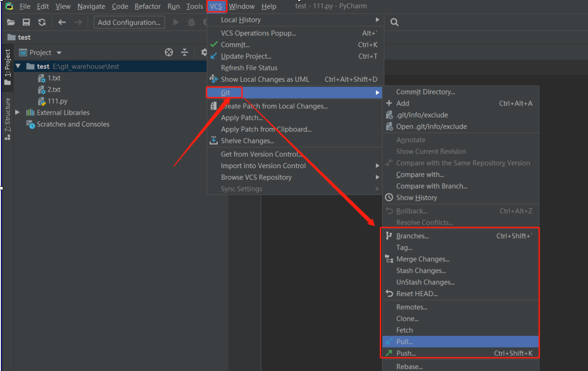This screenshot has height=371, width=588.
Task: Open Search Everywhere with the magnifier icon
Action: (x=394, y=22)
